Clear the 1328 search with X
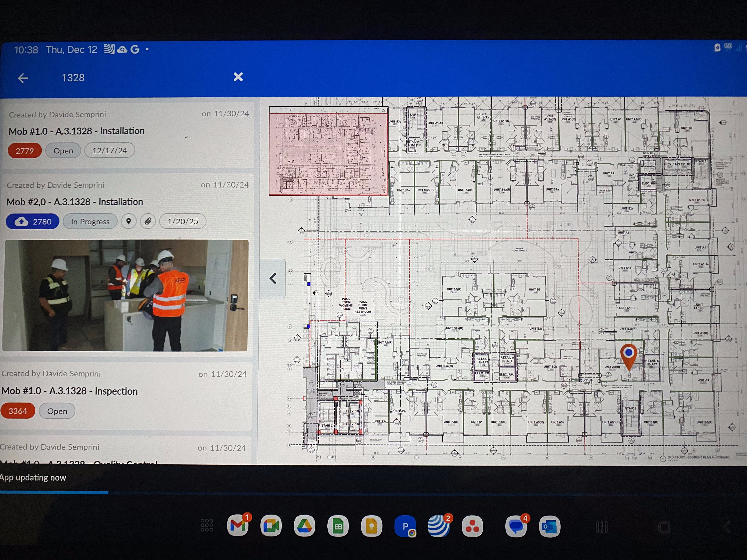 pyautogui.click(x=238, y=77)
